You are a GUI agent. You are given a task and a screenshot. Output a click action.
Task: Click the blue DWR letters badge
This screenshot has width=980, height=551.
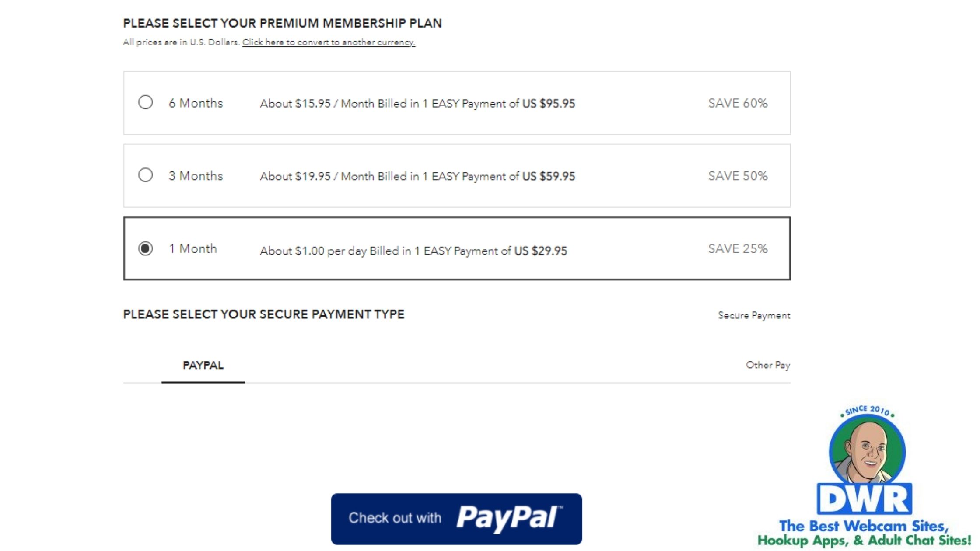(x=864, y=499)
